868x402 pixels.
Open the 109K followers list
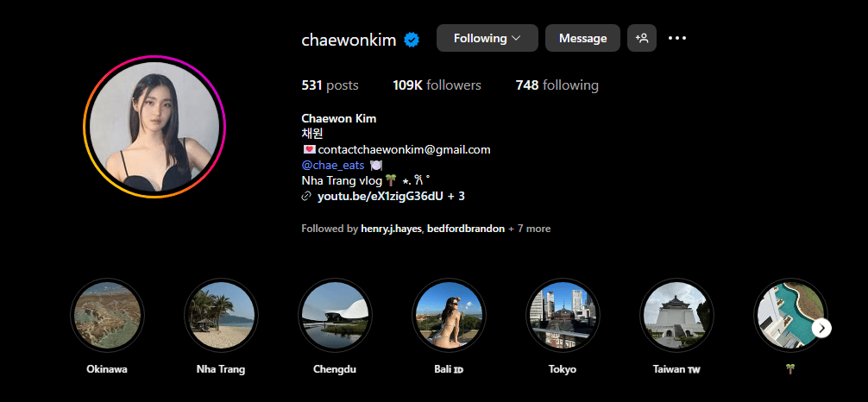pos(437,85)
